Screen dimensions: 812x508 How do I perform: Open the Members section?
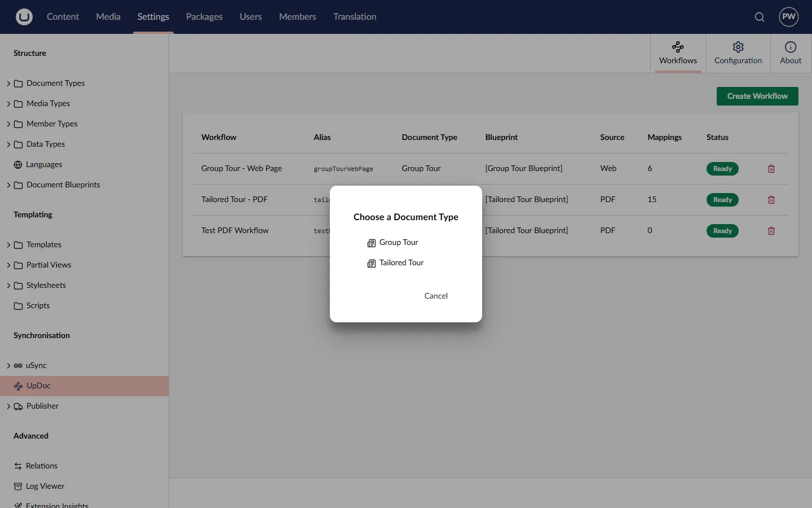pos(298,17)
